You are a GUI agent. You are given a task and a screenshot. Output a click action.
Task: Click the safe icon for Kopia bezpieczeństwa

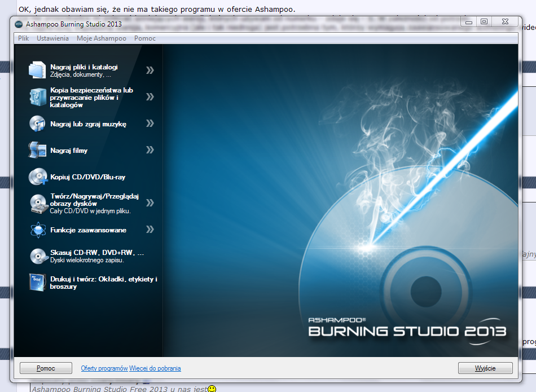pos(37,96)
